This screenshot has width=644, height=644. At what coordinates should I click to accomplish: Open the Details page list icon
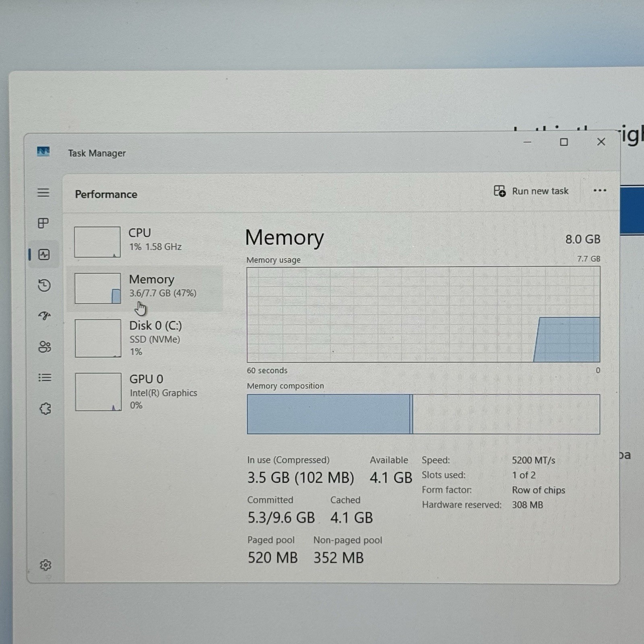click(x=45, y=378)
